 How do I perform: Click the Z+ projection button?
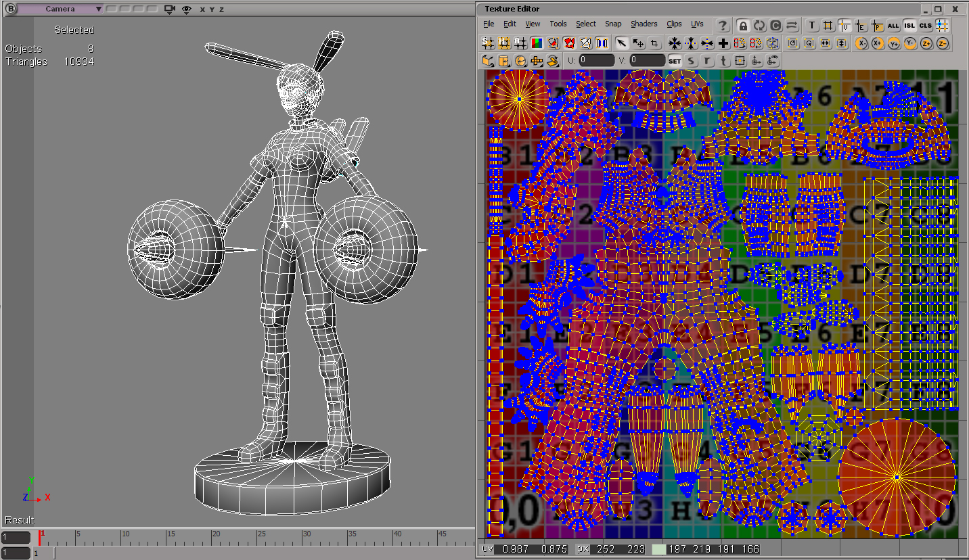click(x=926, y=43)
